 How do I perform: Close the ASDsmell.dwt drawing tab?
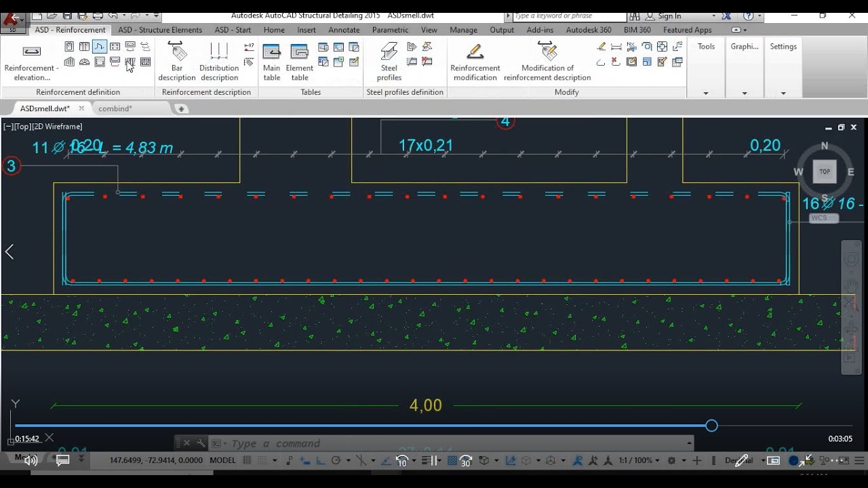(81, 108)
